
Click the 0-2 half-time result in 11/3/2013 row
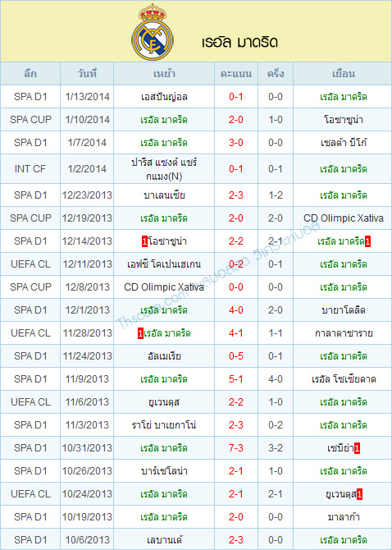click(276, 425)
